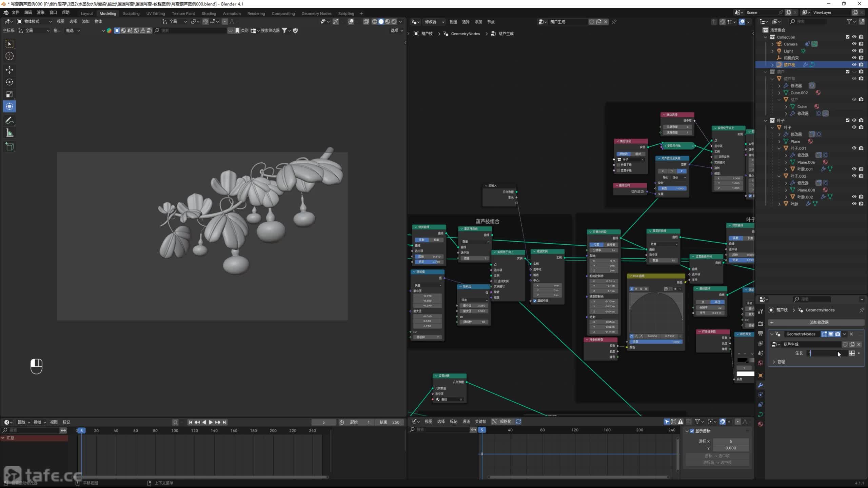Click the 添加修改器 button
The image size is (868, 488).
click(x=819, y=322)
